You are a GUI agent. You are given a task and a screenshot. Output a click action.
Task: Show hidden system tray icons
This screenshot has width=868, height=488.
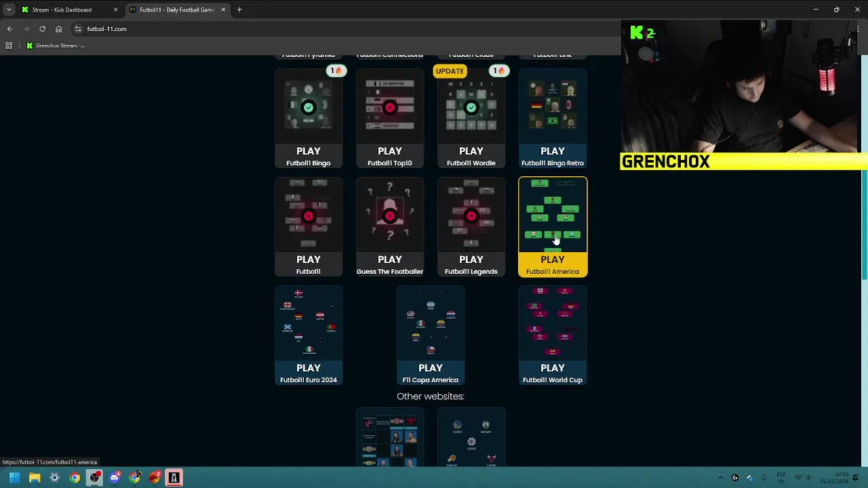tap(720, 478)
